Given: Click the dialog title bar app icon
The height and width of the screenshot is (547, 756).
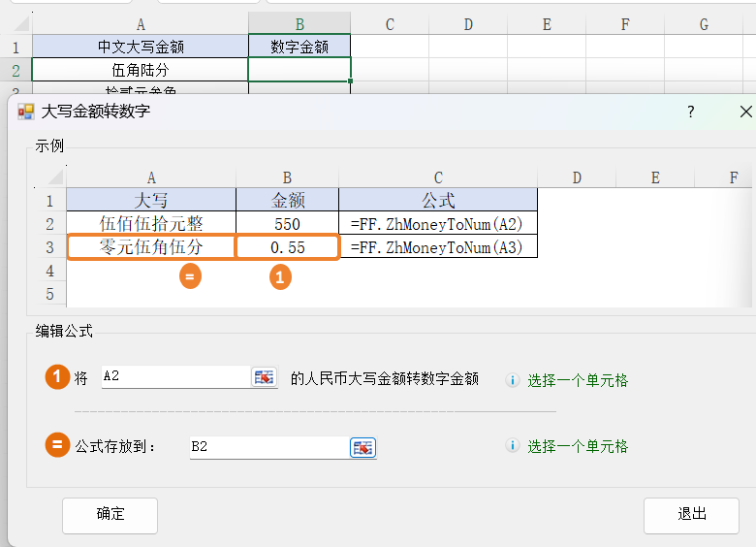Looking at the screenshot, I should tap(26, 112).
